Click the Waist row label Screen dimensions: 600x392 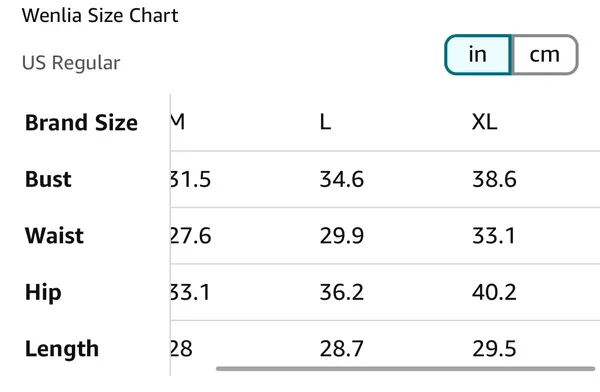54,235
